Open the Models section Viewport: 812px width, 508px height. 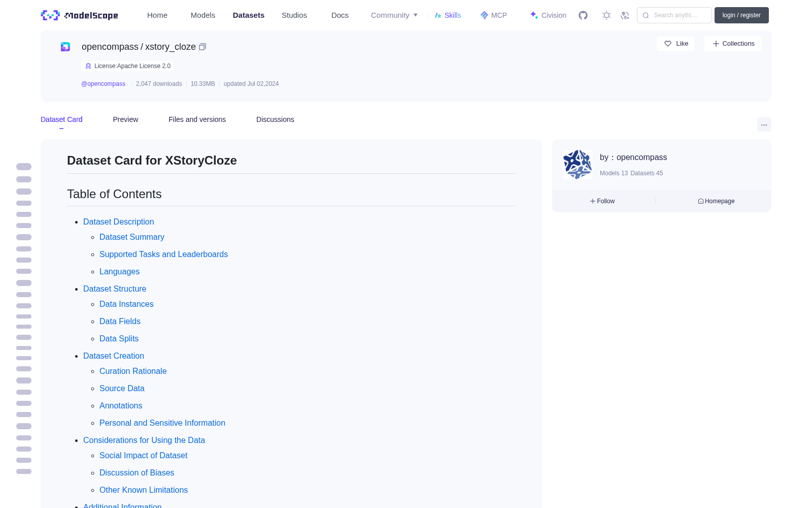tap(203, 15)
